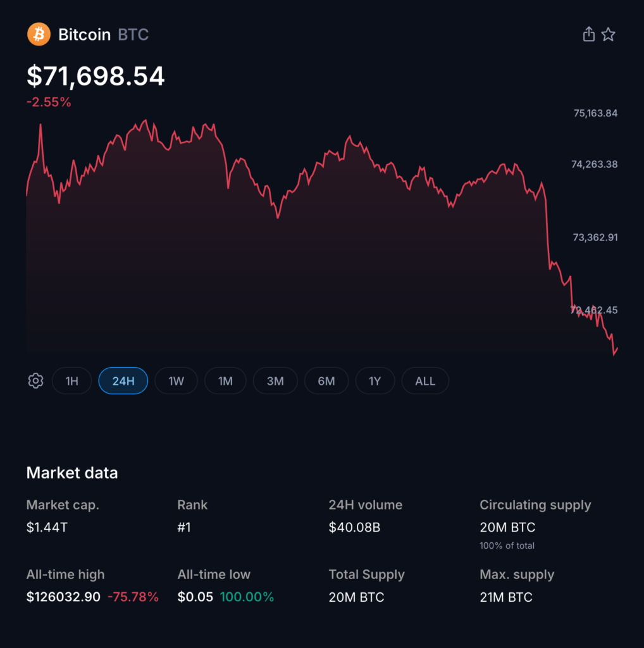This screenshot has height=648, width=644.
Task: Export chart using the share icon
Action: (x=588, y=34)
